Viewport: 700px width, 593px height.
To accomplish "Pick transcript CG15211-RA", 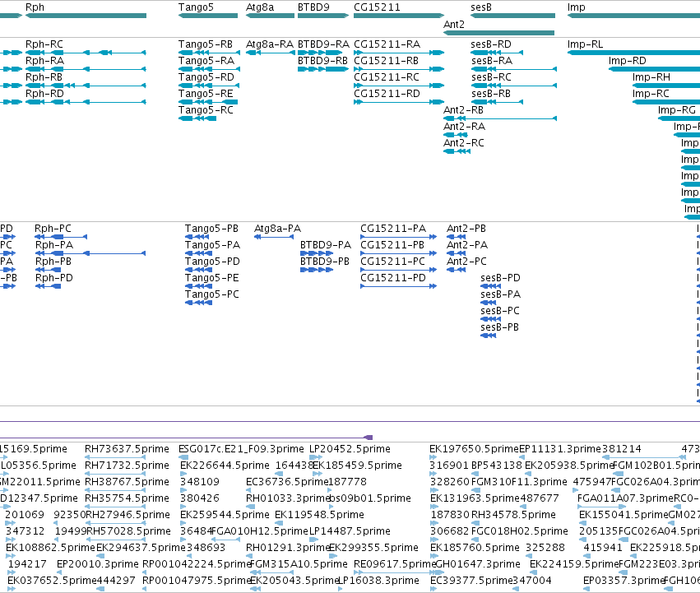I will [399, 53].
